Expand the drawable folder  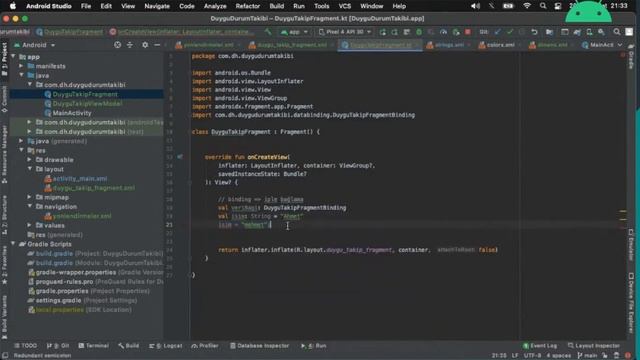29,160
